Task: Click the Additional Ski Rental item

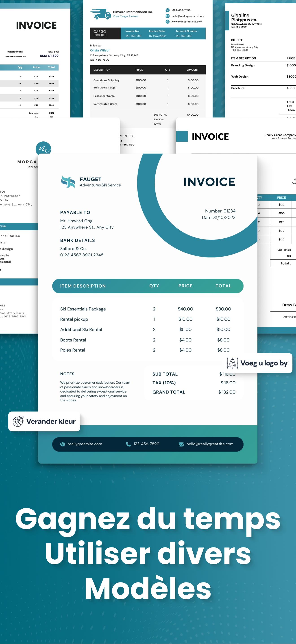Action: [x=81, y=330]
